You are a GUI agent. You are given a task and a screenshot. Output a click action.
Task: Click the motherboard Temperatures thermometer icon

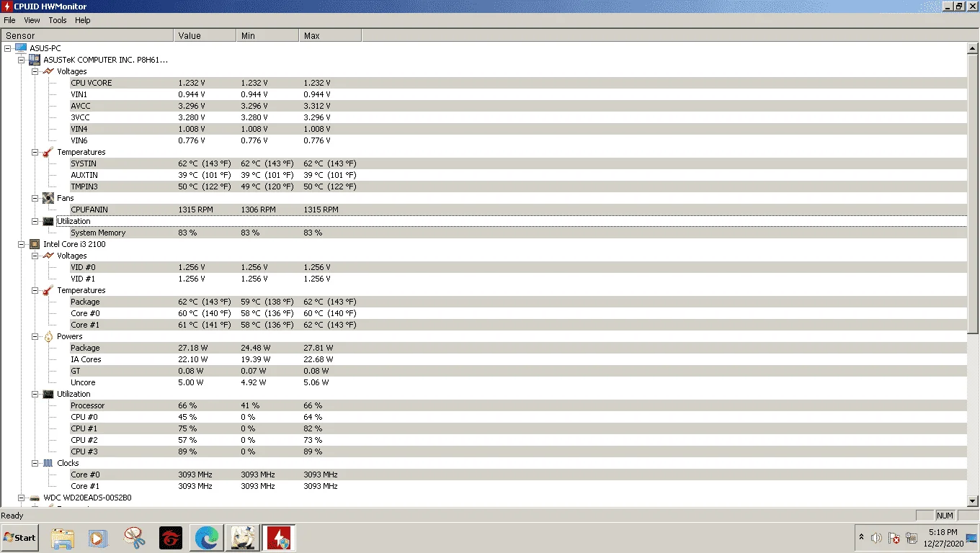[48, 152]
